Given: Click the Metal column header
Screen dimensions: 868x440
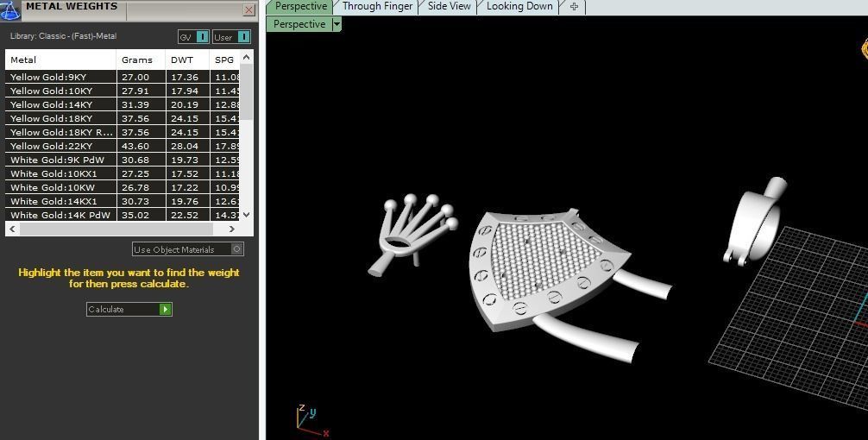Looking at the screenshot, I should pyautogui.click(x=61, y=60).
